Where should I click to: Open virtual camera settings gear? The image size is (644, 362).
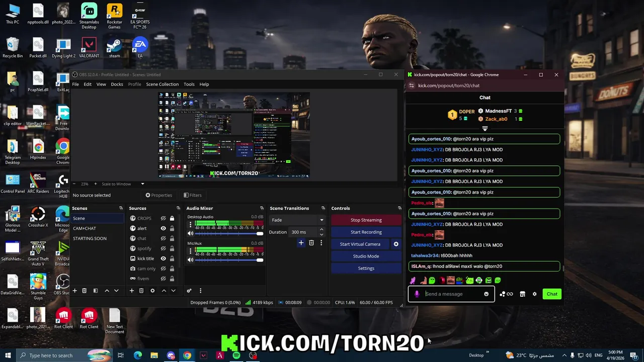click(396, 244)
